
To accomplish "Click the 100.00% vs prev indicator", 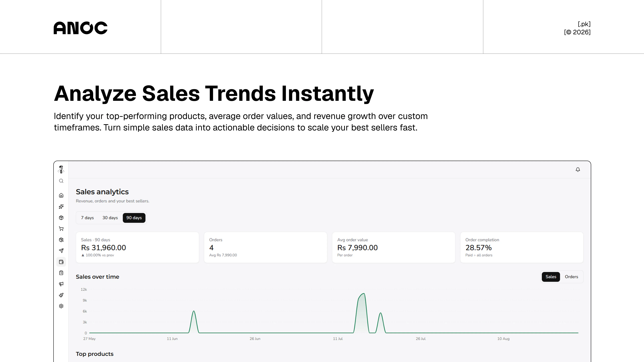I will pyautogui.click(x=97, y=255).
